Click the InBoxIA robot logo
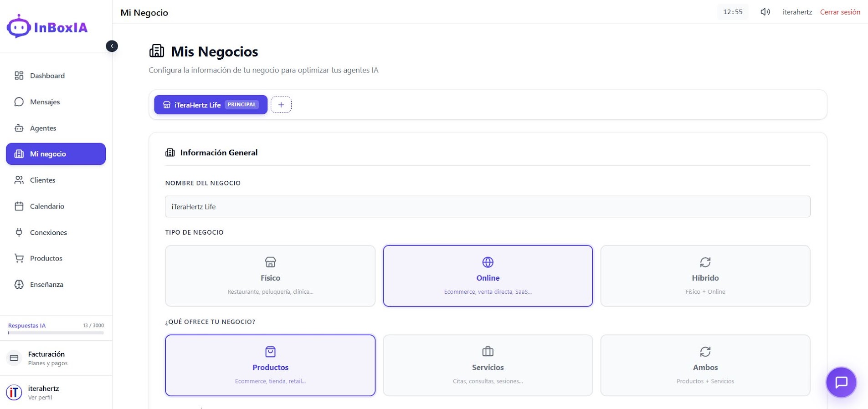 coord(19,27)
